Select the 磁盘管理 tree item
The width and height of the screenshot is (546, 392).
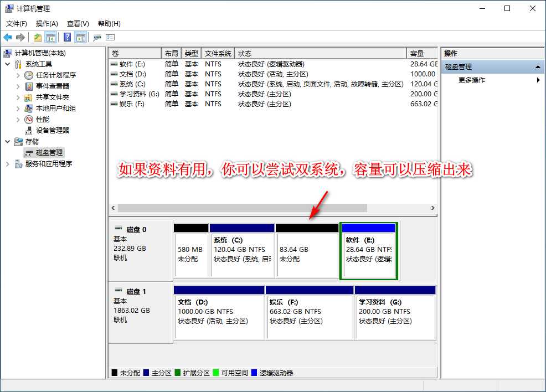tap(44, 153)
